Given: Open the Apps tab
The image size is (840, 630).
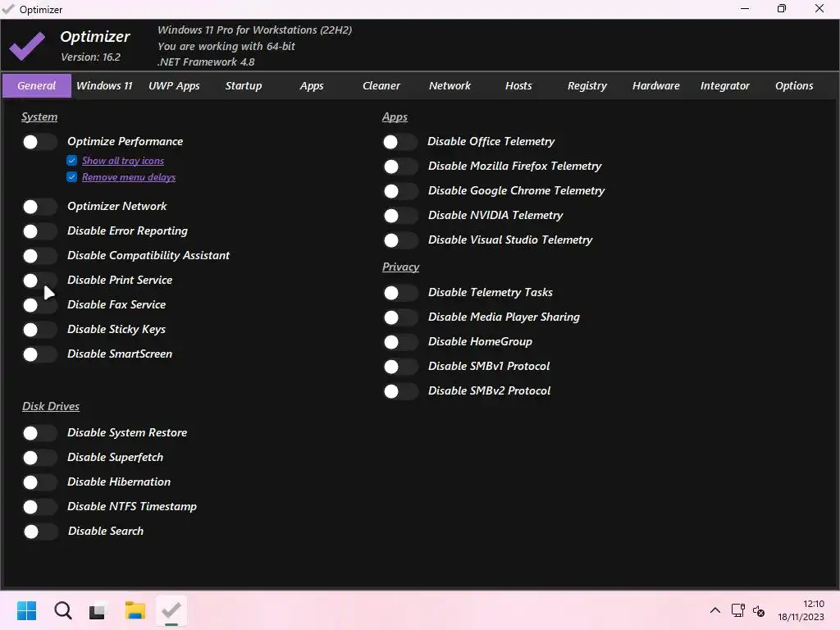Looking at the screenshot, I should tap(312, 85).
